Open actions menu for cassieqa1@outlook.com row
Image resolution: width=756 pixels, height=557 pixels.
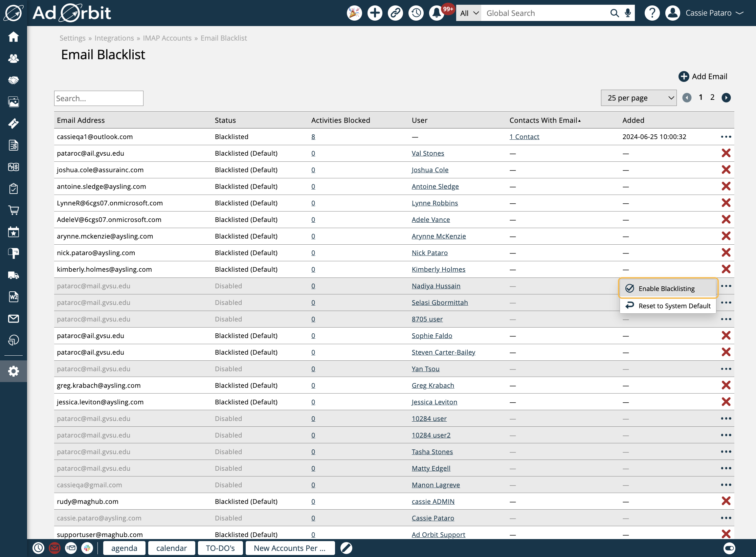726,137
